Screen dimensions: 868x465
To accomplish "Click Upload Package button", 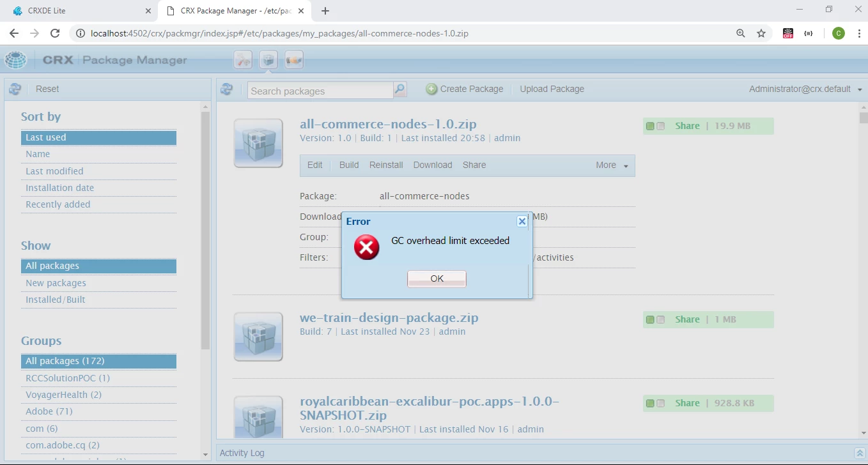I will [x=552, y=89].
